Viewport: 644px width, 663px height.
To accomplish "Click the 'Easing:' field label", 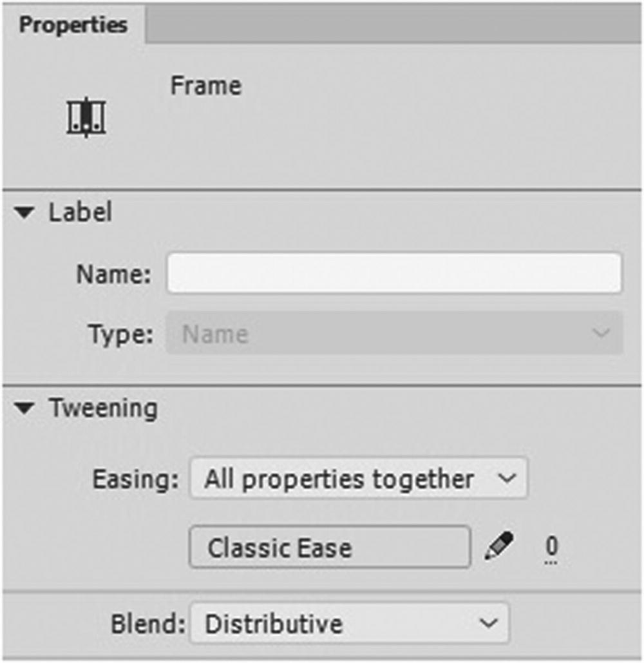I will point(136,479).
